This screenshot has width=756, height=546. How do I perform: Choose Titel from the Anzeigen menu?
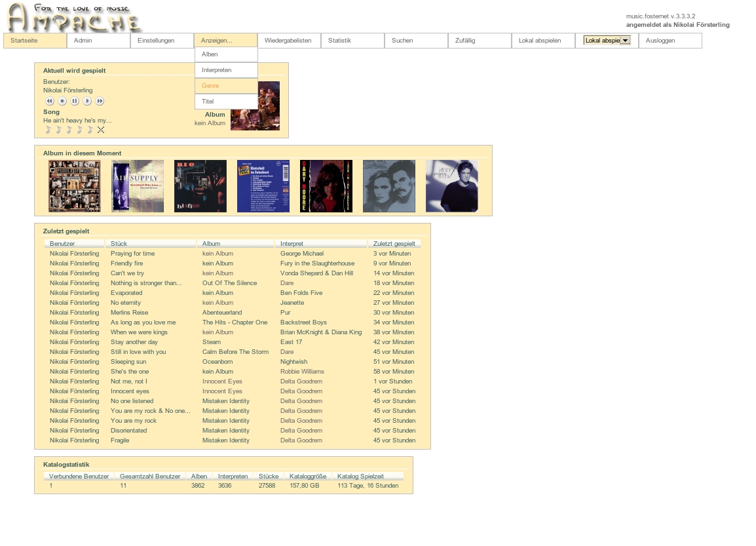226,102
